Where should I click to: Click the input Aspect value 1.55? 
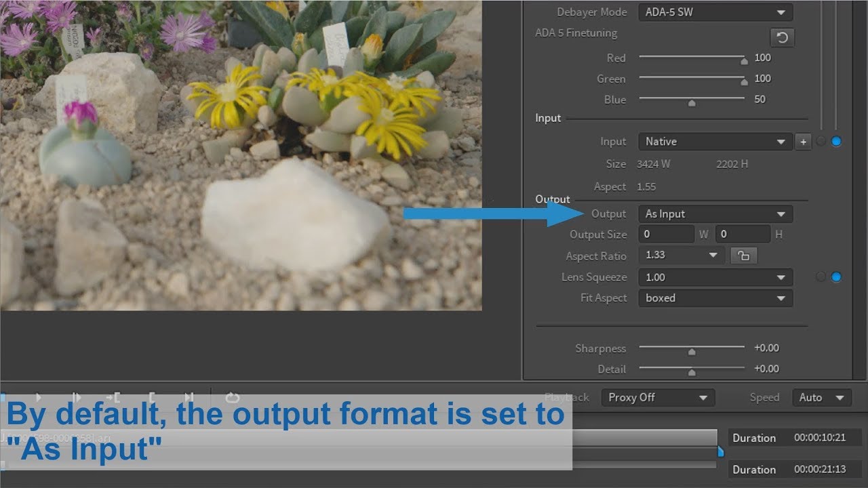coord(646,186)
